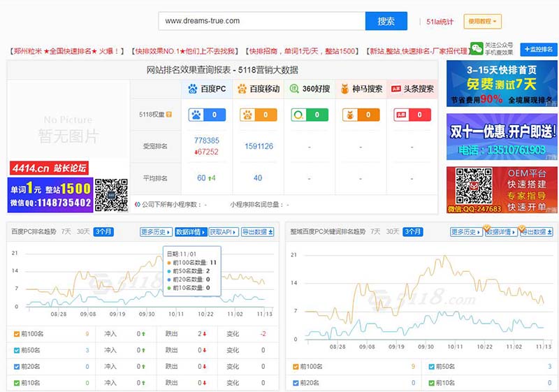Click the green 360 weight badge 0
Viewport: 559px width, 392px height.
coord(310,115)
